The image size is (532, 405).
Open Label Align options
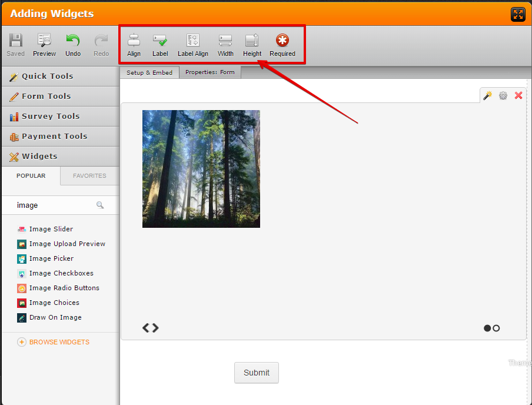point(192,45)
